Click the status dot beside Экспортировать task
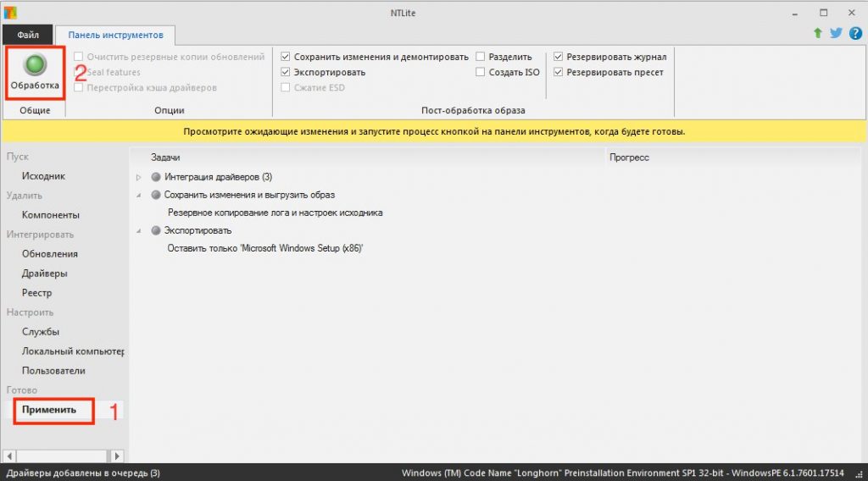Viewport: 868px width, 481px height. (156, 230)
